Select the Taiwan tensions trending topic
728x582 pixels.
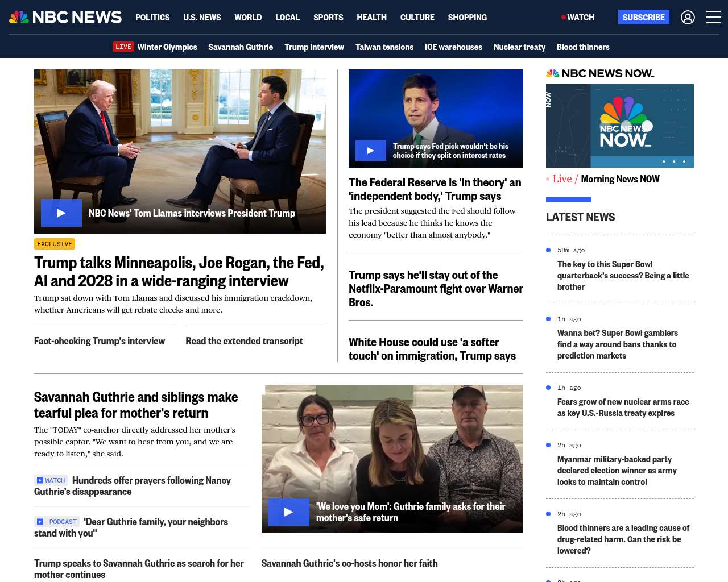click(x=384, y=47)
